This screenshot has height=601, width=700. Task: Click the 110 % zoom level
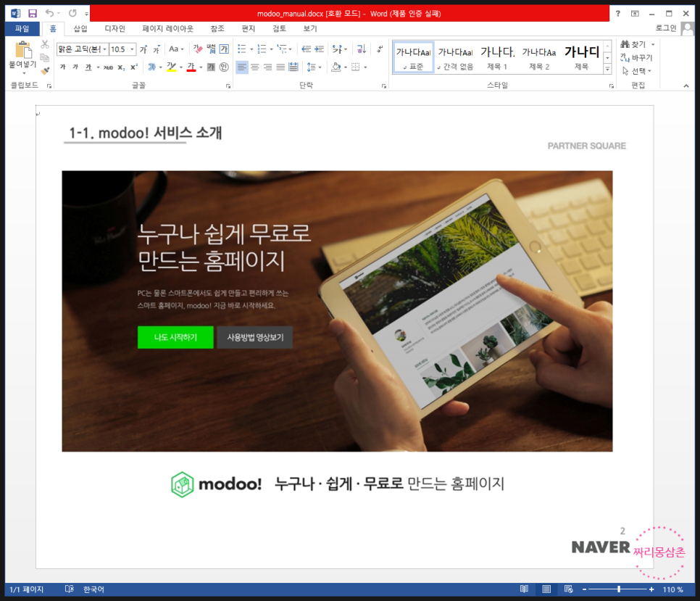point(672,589)
